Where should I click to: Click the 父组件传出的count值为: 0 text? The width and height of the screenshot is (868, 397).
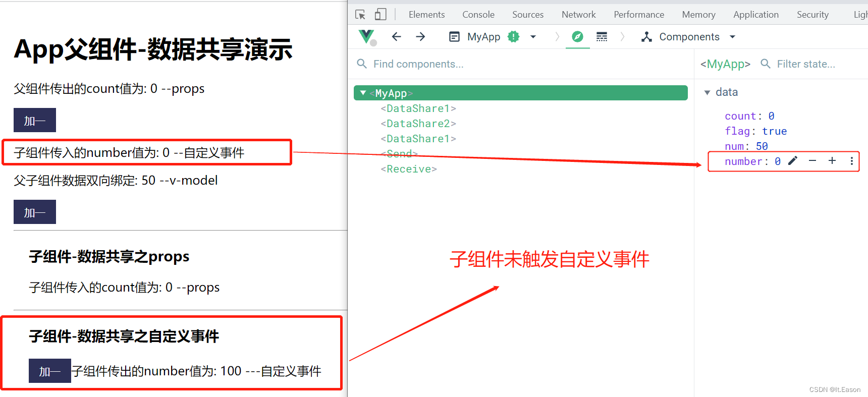[85, 89]
